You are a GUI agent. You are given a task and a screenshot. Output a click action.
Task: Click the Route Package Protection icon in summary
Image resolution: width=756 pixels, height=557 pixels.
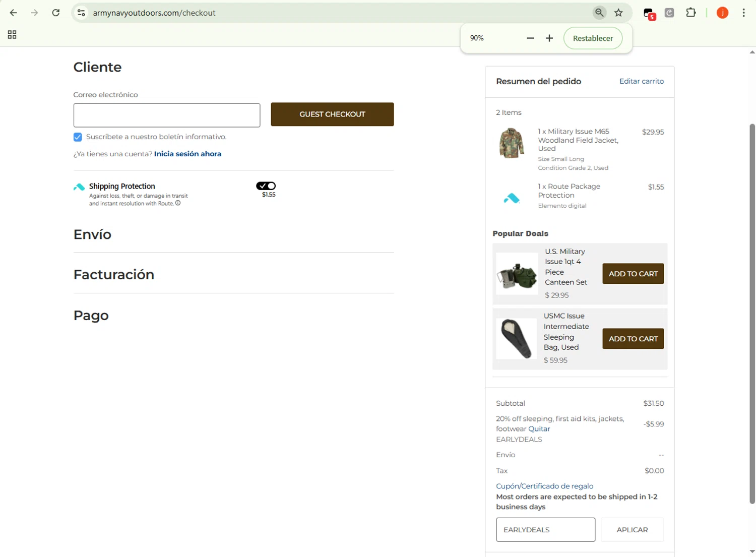click(x=512, y=199)
